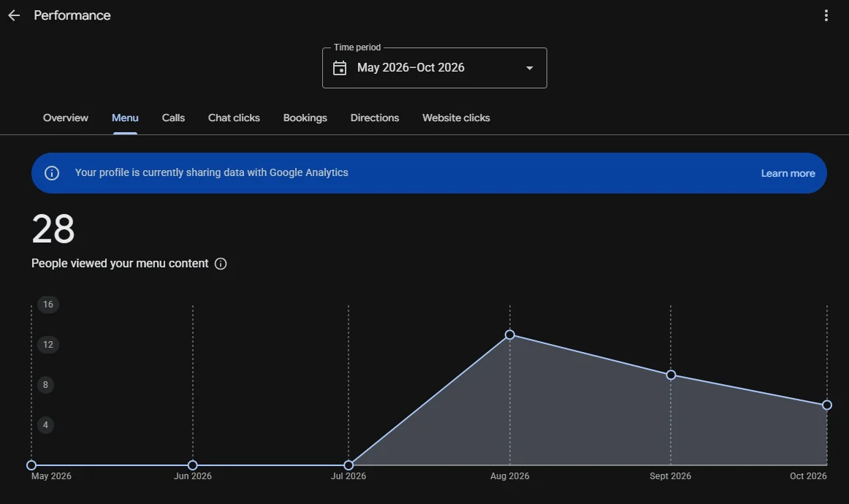849x504 pixels.
Task: Click the 12 y-axis label
Action: click(48, 344)
